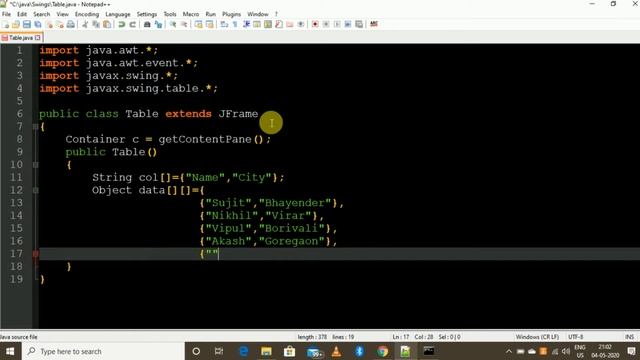This screenshot has width=640, height=360.
Task: Click the Ln : 17 Col : 28 status field
Action: pyautogui.click(x=413, y=337)
